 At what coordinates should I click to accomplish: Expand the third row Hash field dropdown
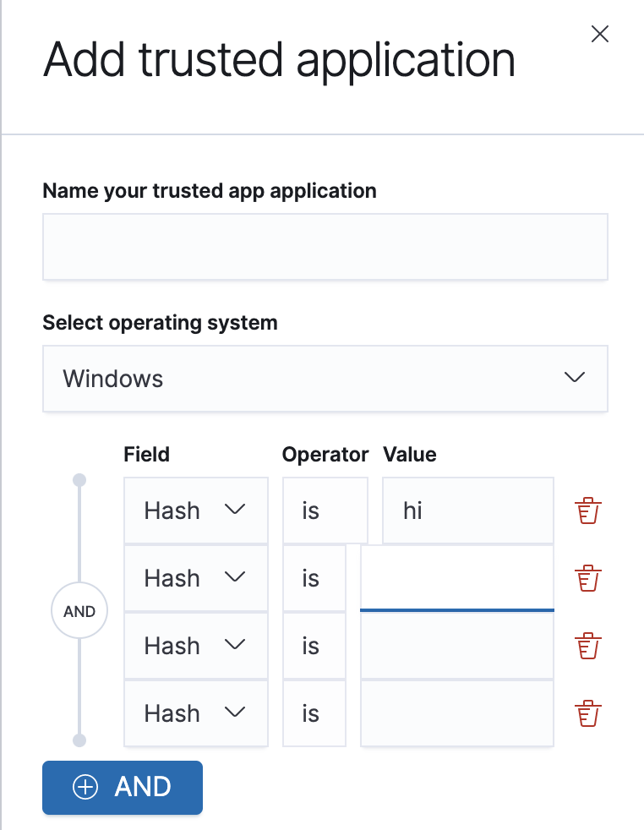tap(196, 646)
